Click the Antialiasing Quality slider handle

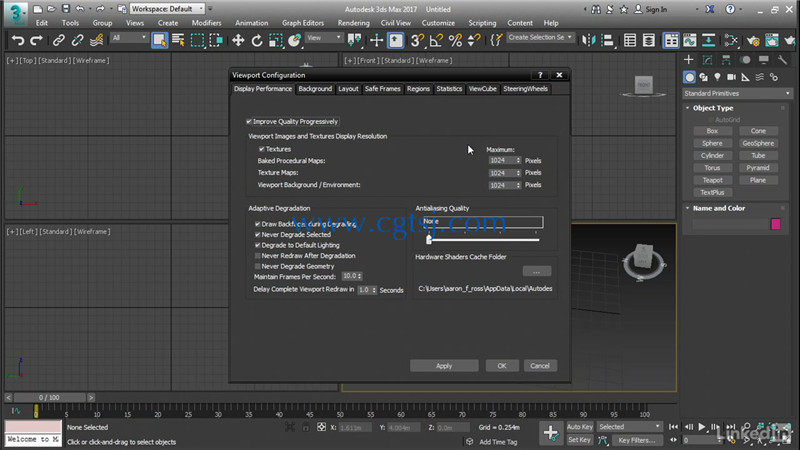pos(429,240)
